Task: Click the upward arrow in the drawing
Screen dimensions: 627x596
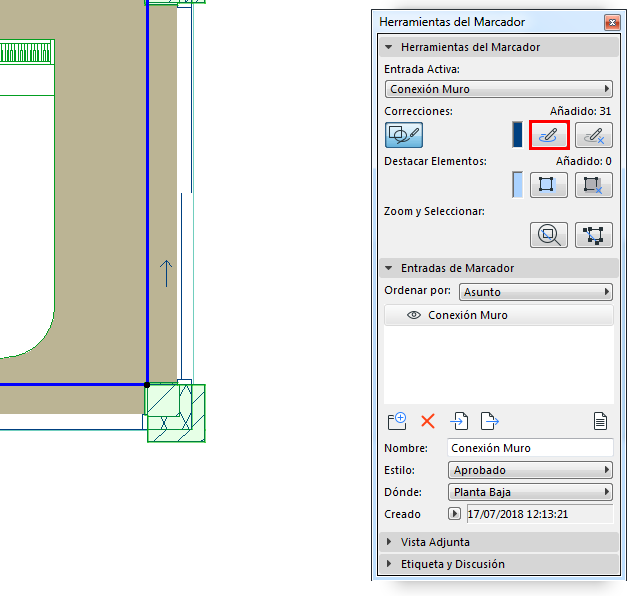Action: pos(166,274)
